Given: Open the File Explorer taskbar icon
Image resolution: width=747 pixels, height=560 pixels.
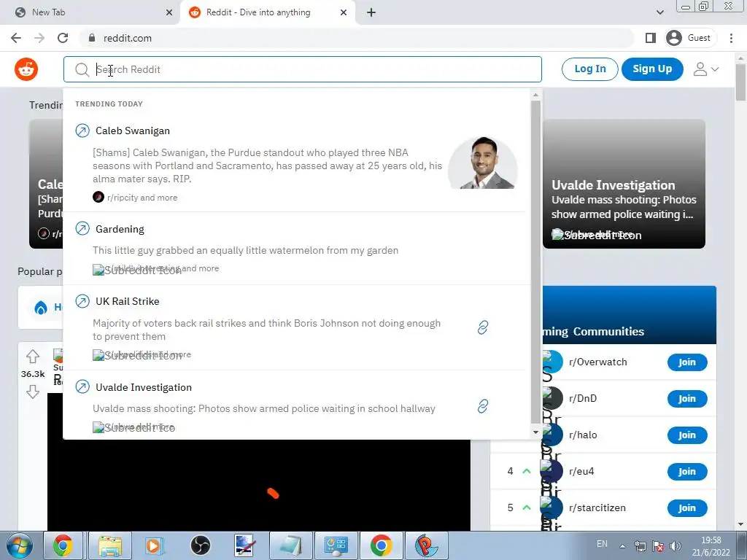Looking at the screenshot, I should [109, 545].
